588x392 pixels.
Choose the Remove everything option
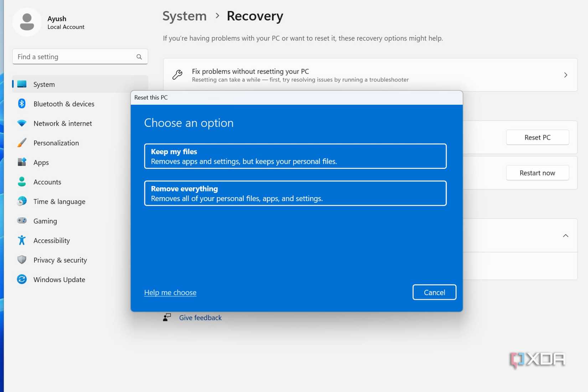pos(295,193)
